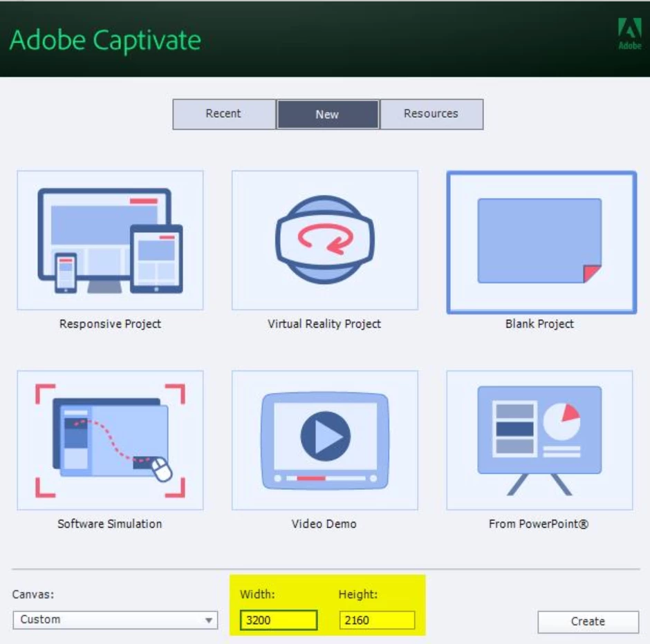Click the Virtual Reality Project label
The width and height of the screenshot is (650, 644).
(324, 324)
